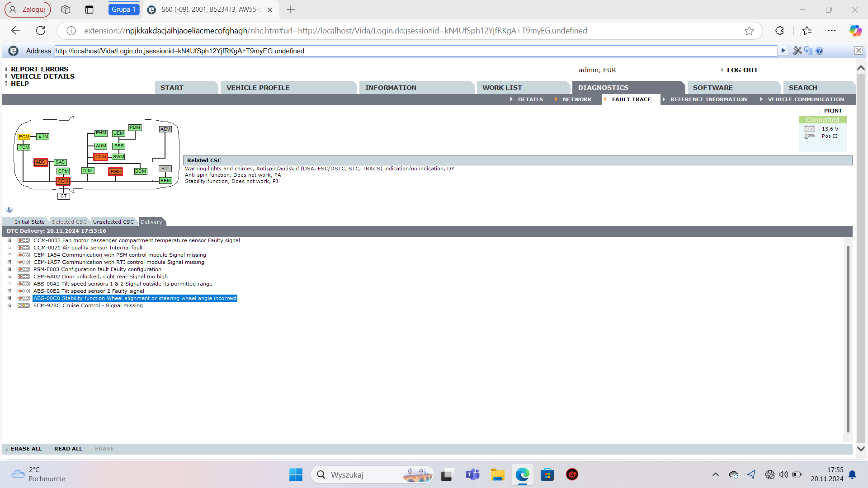Click status indicator of ECM-928C fault
868x488 pixels.
coord(24,306)
